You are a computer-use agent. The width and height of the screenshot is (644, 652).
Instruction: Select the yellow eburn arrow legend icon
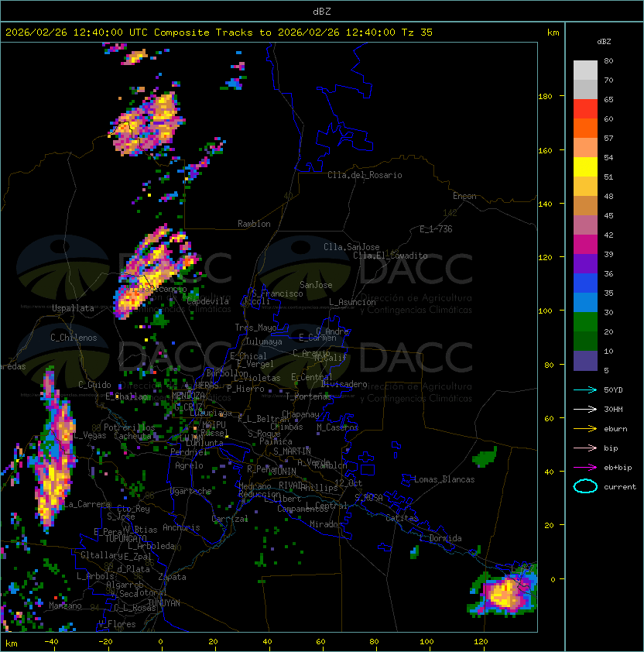click(x=585, y=429)
